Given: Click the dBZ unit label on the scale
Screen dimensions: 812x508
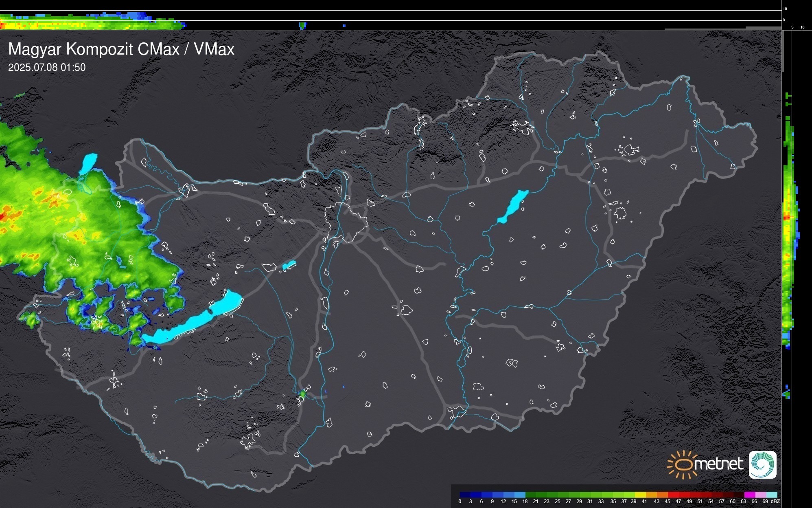Looking at the screenshot, I should click(775, 501).
